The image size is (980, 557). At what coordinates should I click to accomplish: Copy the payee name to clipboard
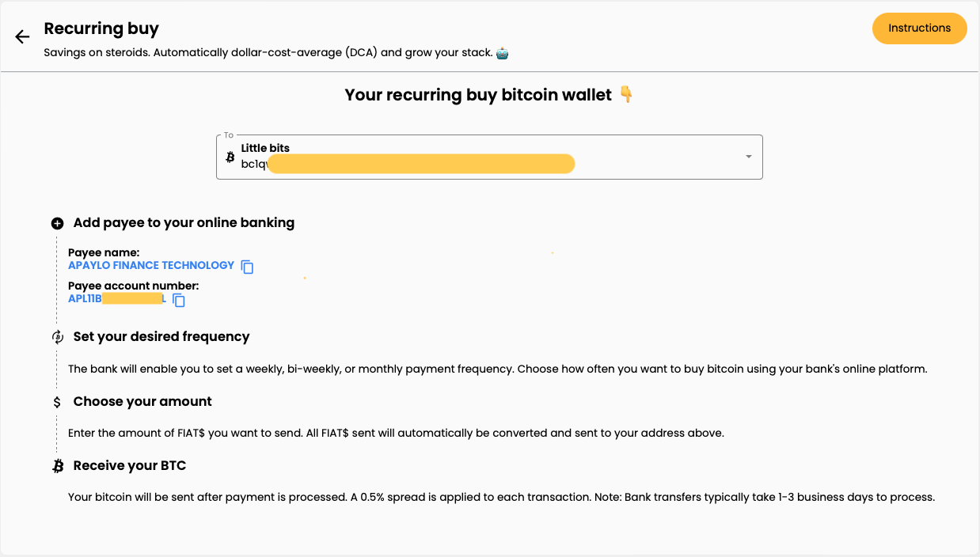coord(248,267)
